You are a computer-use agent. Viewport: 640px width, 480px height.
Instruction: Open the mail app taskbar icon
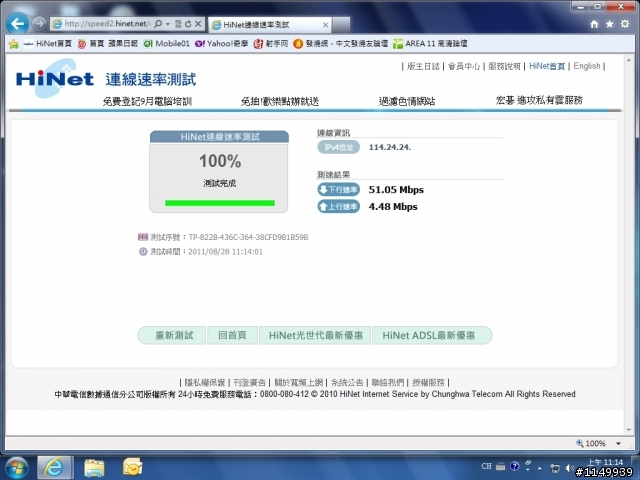pyautogui.click(x=133, y=468)
